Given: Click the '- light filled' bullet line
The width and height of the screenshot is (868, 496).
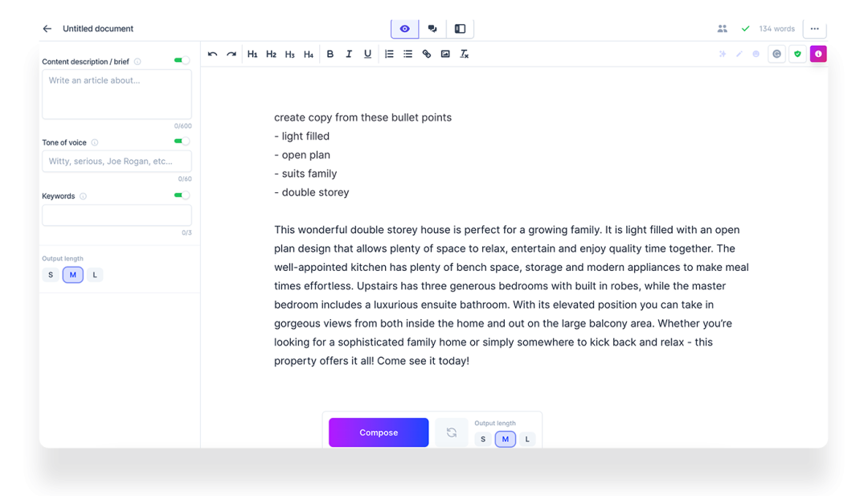Looking at the screenshot, I should pos(301,136).
